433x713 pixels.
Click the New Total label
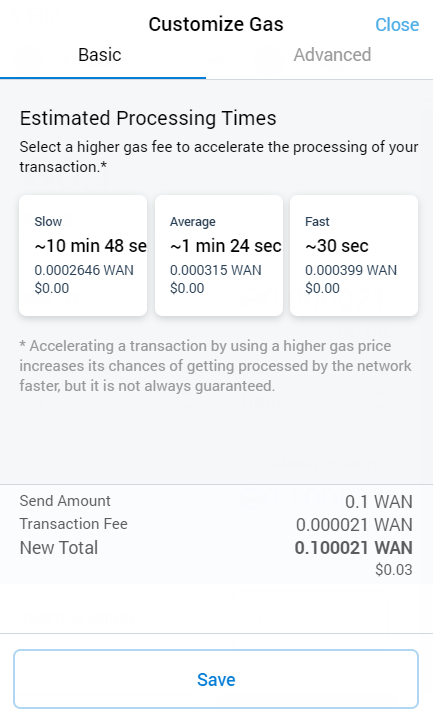(x=59, y=548)
